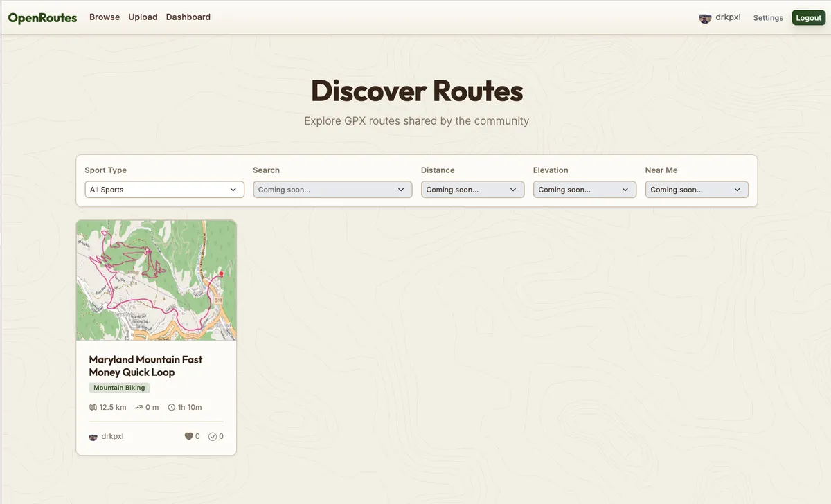Click the red endpoint marker on the map
The width and height of the screenshot is (831, 504).
coord(221,274)
